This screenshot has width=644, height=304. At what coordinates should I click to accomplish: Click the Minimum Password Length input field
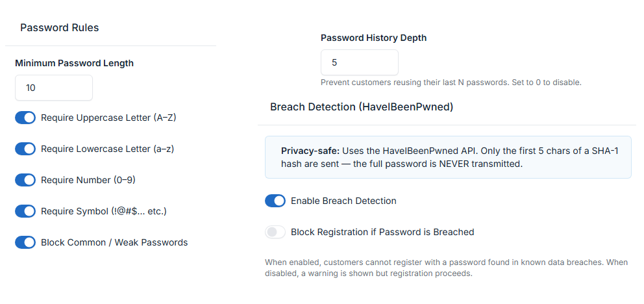pos(54,88)
